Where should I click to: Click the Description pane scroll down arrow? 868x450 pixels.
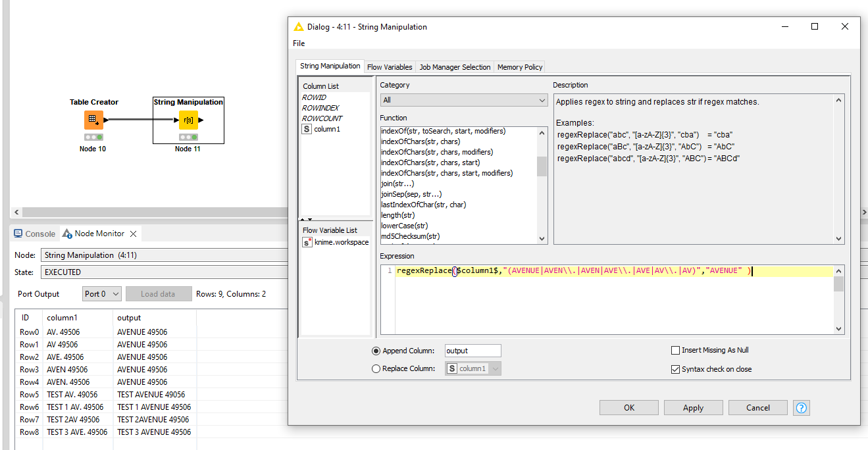(839, 239)
